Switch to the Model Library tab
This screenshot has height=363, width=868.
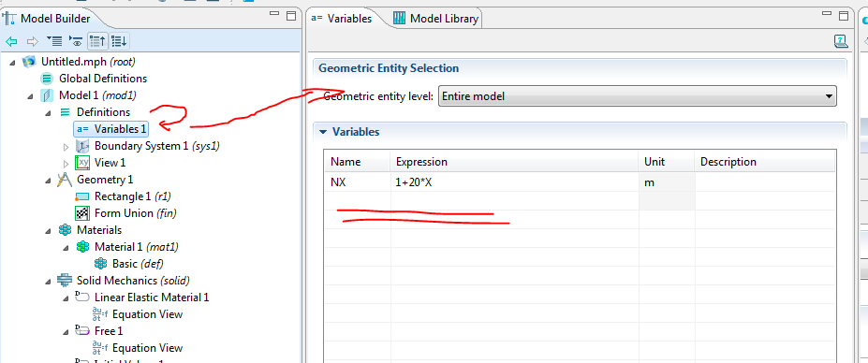pyautogui.click(x=435, y=19)
